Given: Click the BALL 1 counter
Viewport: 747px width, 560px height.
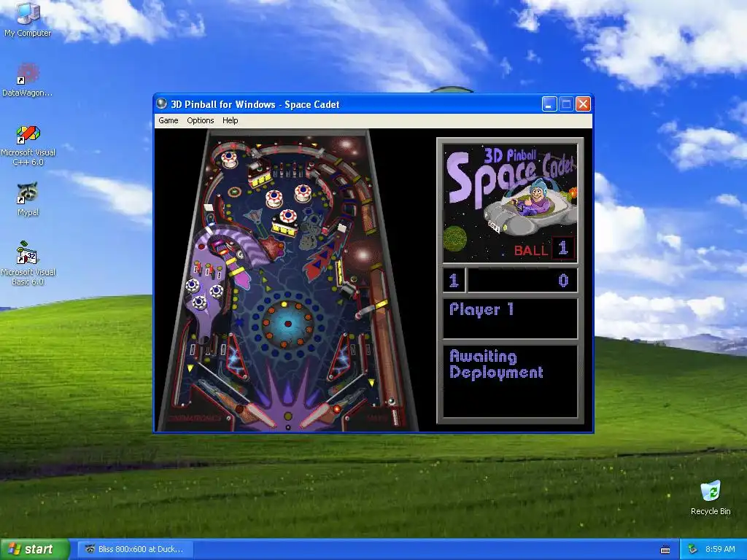Looking at the screenshot, I should point(544,249).
